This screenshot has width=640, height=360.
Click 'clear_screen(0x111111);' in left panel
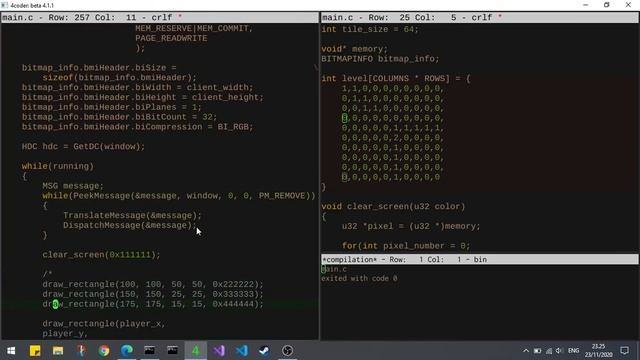point(101,255)
